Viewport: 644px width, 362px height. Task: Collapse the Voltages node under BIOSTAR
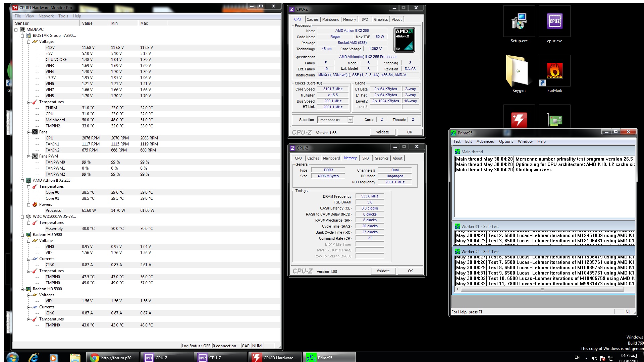(x=29, y=42)
